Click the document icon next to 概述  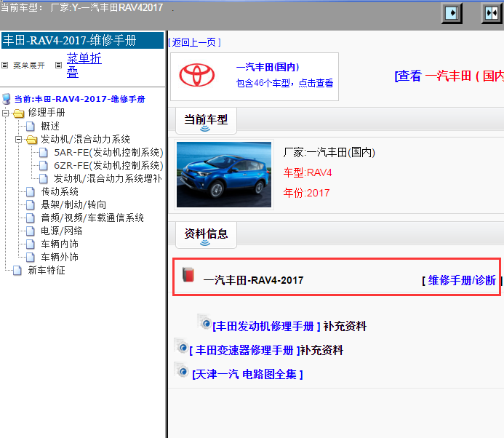tap(31, 126)
